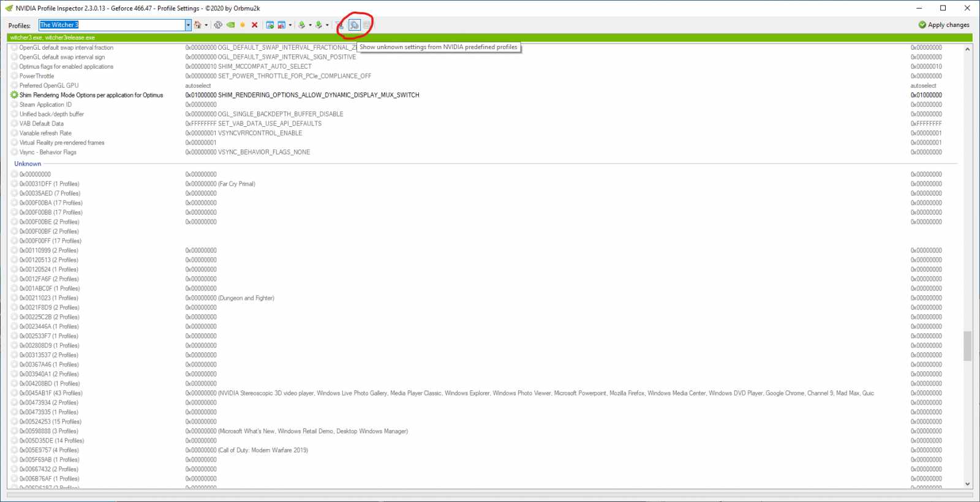Screen dimensions: 980x502
Task: Click the Dungeon and Fighter value entry
Action: click(x=230, y=298)
